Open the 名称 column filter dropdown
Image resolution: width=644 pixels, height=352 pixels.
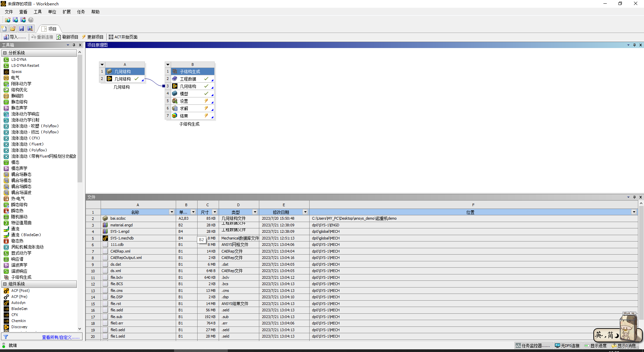171,212
